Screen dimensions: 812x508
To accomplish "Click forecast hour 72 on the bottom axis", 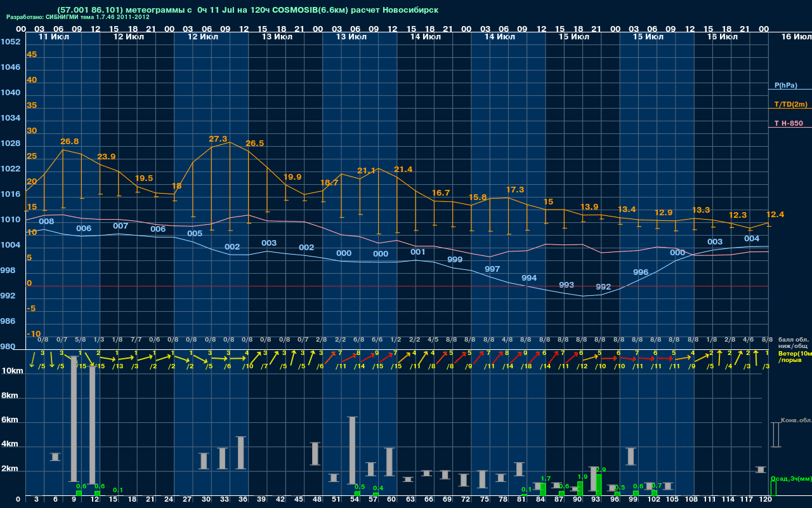I will [466, 500].
